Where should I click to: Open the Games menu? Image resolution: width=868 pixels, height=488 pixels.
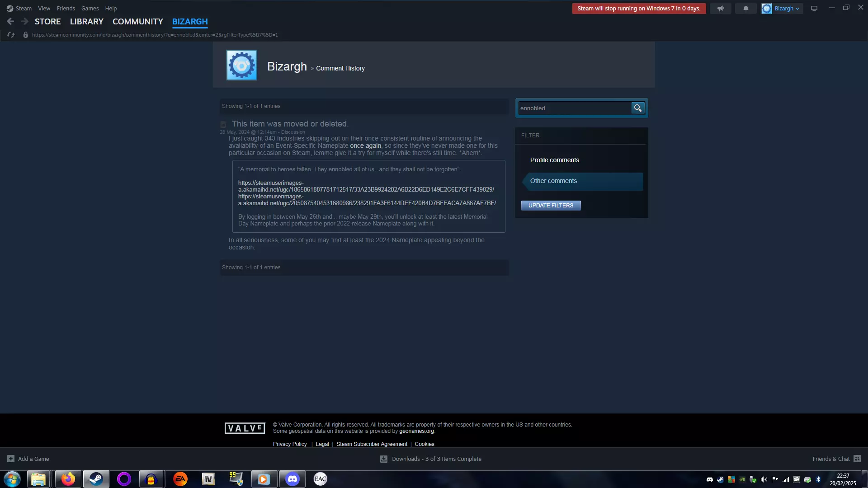click(x=90, y=9)
